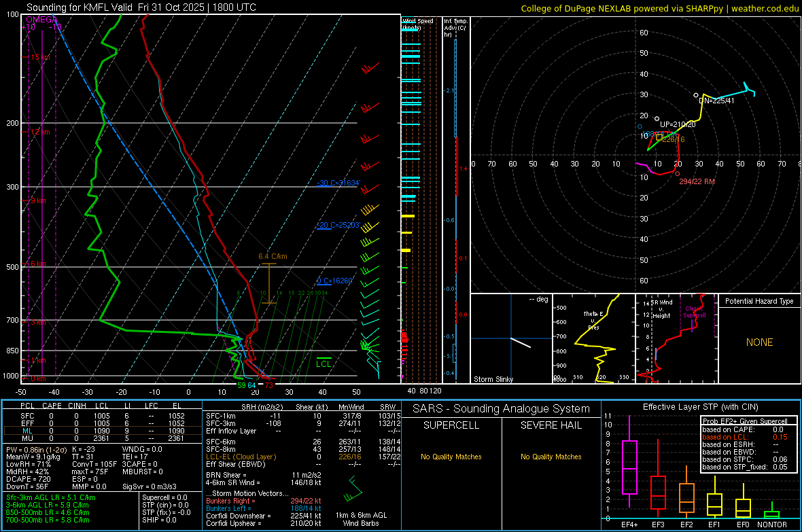The height and width of the screenshot is (532, 802).
Task: Click the red based on LCL probability row
Action: point(745,437)
